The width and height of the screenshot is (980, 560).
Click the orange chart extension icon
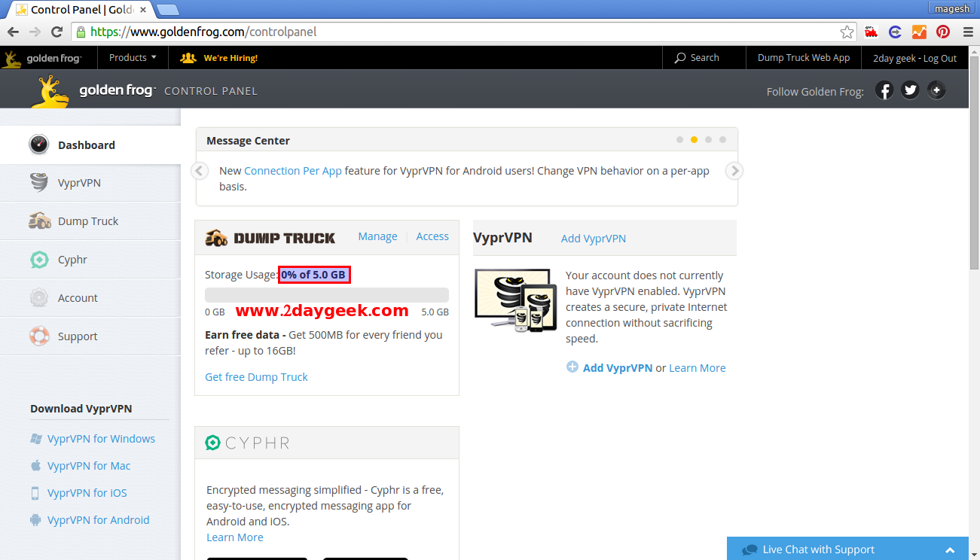click(919, 32)
